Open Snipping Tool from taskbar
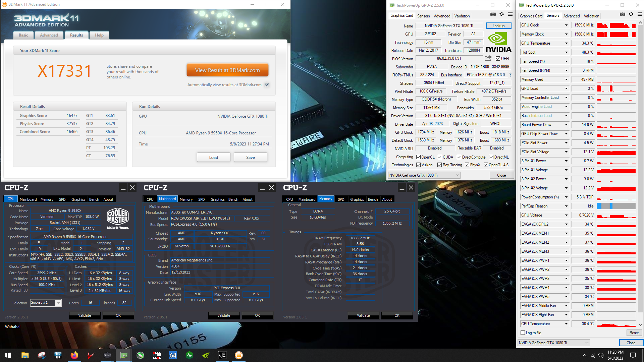 click(x=42, y=355)
